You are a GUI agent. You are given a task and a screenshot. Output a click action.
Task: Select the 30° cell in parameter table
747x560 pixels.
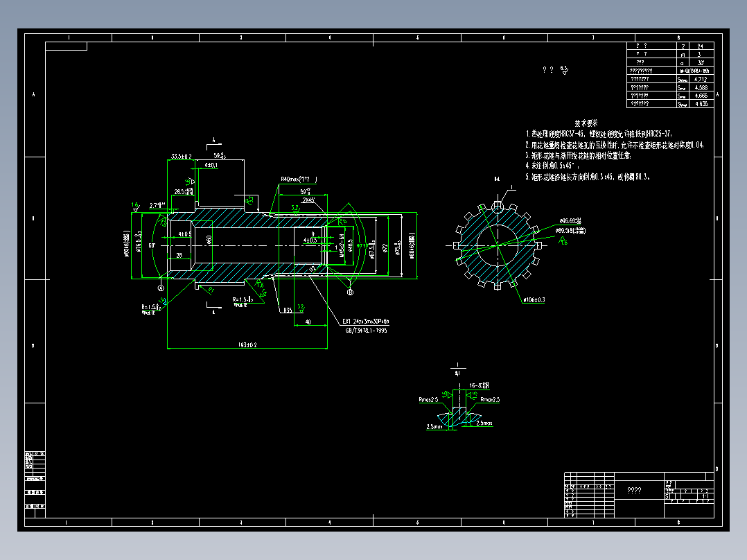tap(701, 62)
